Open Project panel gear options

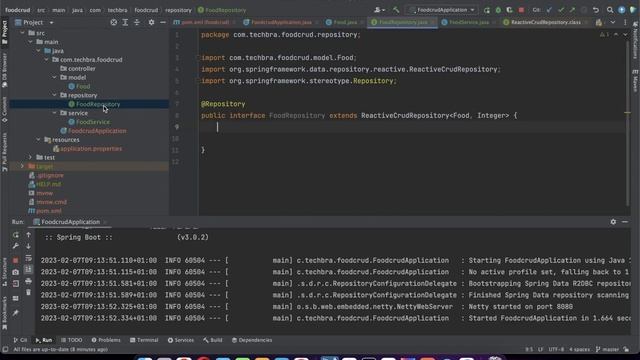pyautogui.click(x=151, y=22)
